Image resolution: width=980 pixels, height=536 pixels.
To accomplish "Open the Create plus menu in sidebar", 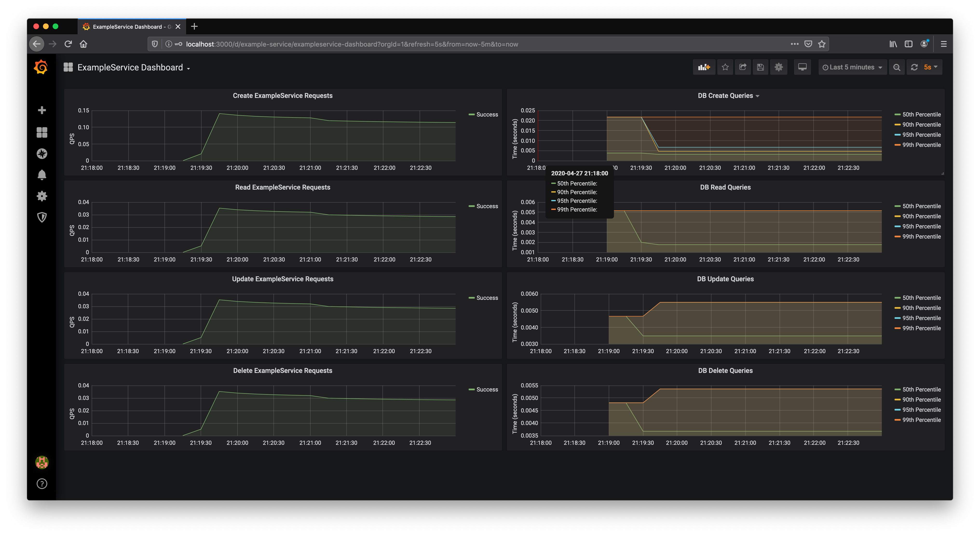I will click(42, 110).
